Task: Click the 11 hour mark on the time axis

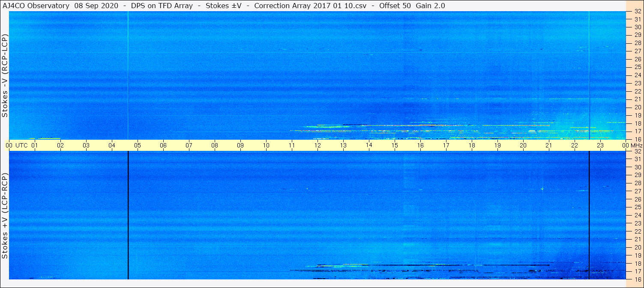Action: click(x=292, y=145)
